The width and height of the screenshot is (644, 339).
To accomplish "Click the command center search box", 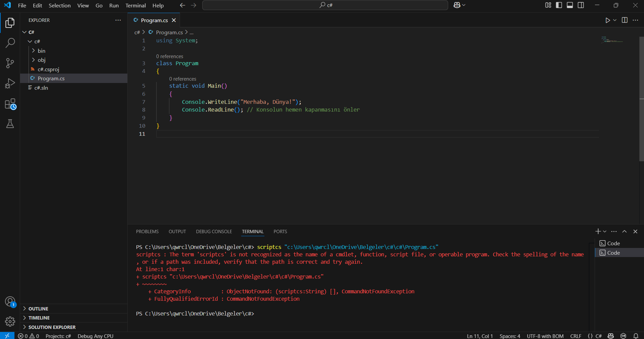I will (x=325, y=5).
